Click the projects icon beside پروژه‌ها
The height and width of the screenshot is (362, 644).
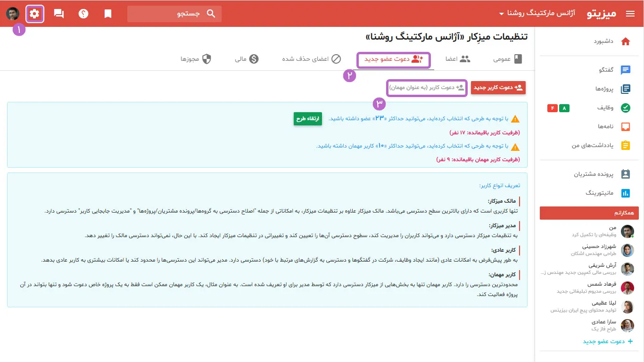pos(626,89)
